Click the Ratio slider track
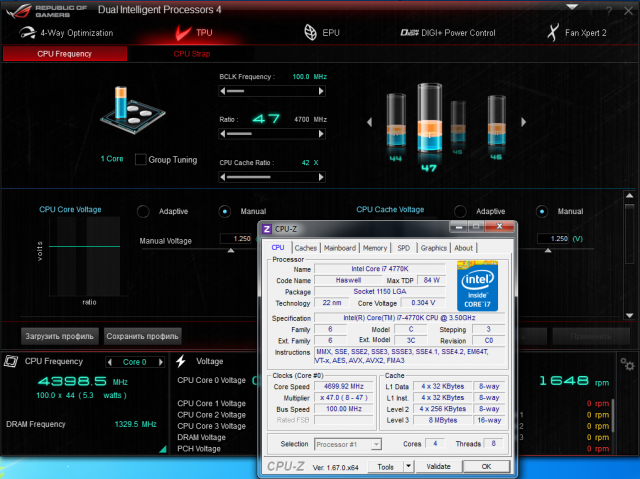The image size is (640, 479). [272, 134]
